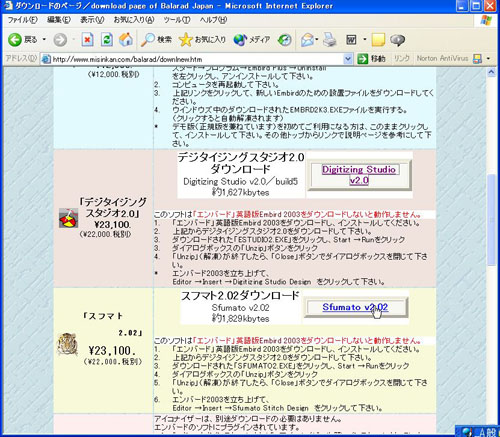Click the vertical scrollbar thumb
Image resolution: width=500 pixels, height=437 pixels.
coord(492,220)
